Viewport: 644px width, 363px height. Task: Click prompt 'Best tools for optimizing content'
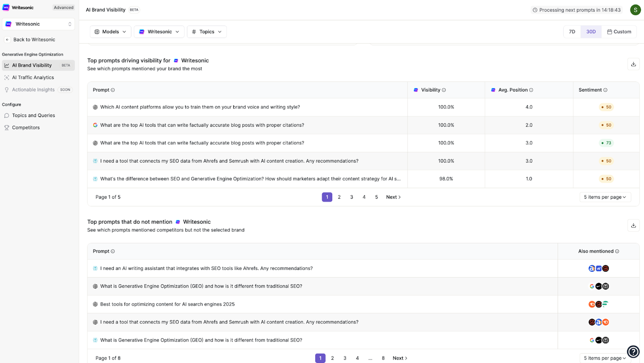click(x=167, y=304)
